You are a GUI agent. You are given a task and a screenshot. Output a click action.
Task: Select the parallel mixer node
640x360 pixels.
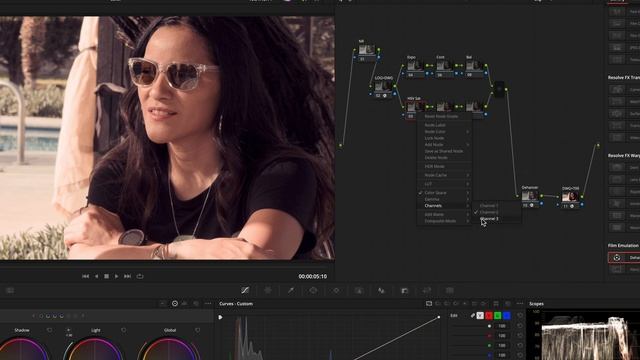pos(499,89)
